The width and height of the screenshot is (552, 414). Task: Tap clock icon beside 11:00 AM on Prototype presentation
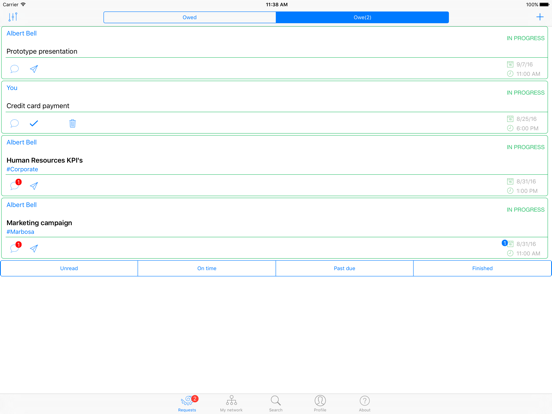click(510, 74)
